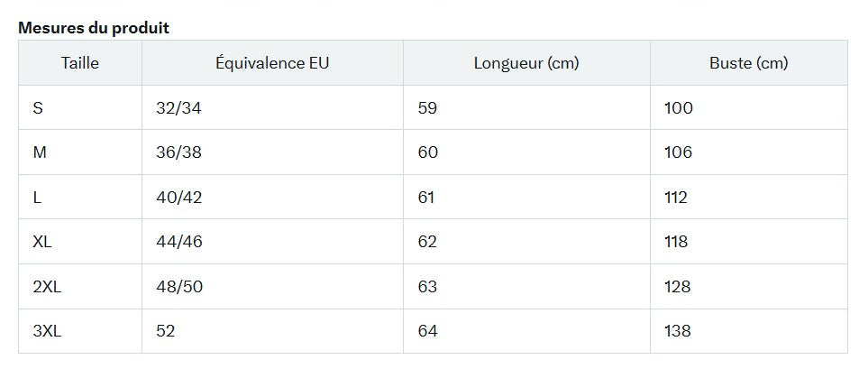Select the Mesures du produit heading
Image resolution: width=868 pixels, height=369 pixels.
pyautogui.click(x=94, y=28)
